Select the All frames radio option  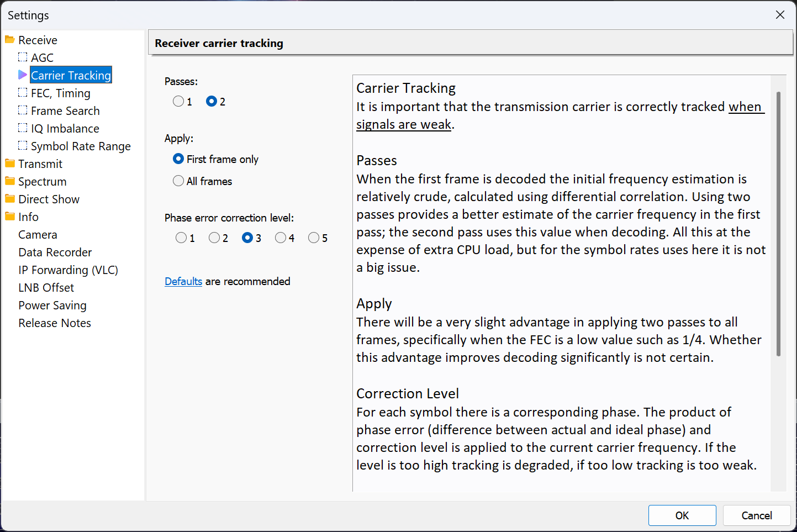(x=178, y=181)
